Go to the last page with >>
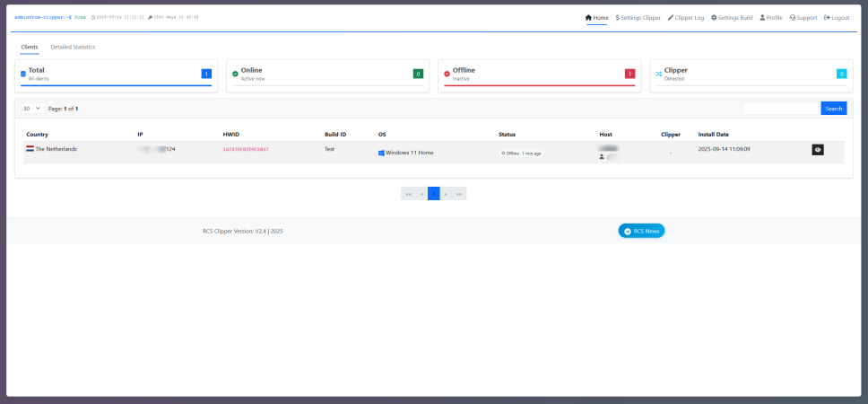The height and width of the screenshot is (404, 868). coord(459,194)
